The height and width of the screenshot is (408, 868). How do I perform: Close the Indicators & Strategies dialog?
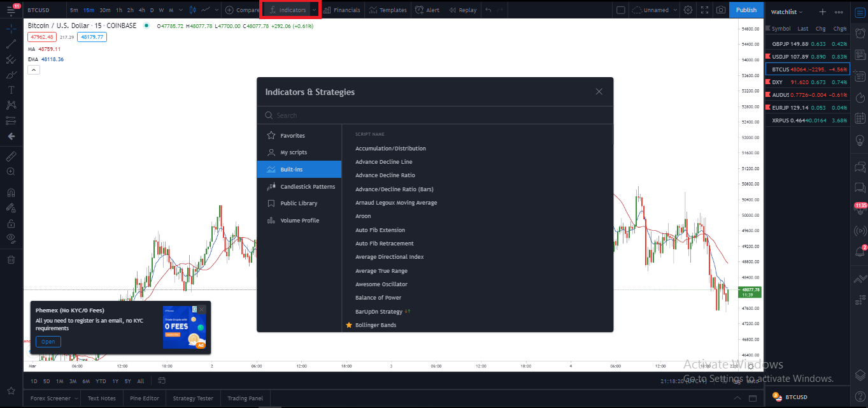coord(599,92)
